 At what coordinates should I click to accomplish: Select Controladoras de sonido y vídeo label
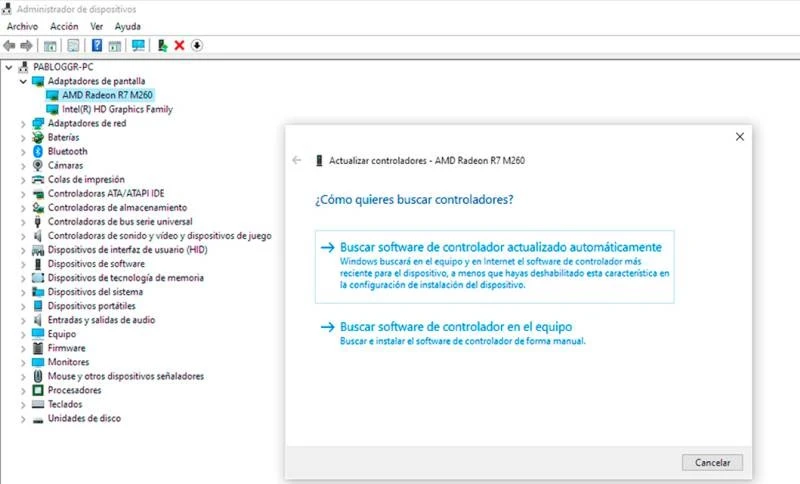160,236
